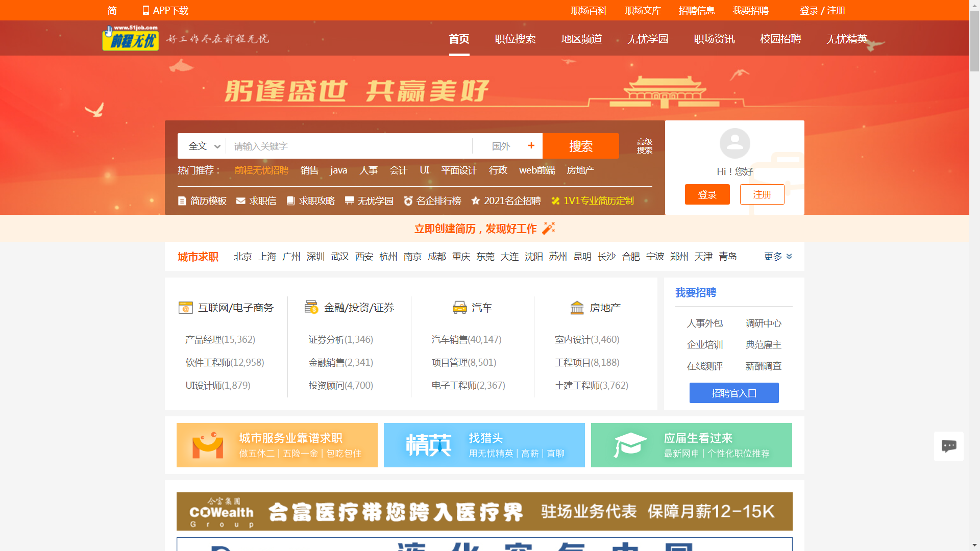The image size is (980, 551).
Task: Open the chat bubble support icon
Action: (949, 446)
